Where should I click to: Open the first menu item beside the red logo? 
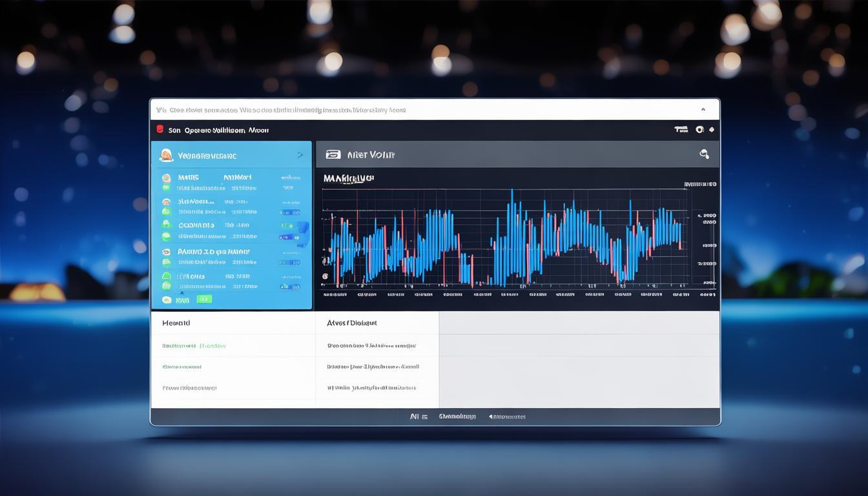click(x=174, y=130)
